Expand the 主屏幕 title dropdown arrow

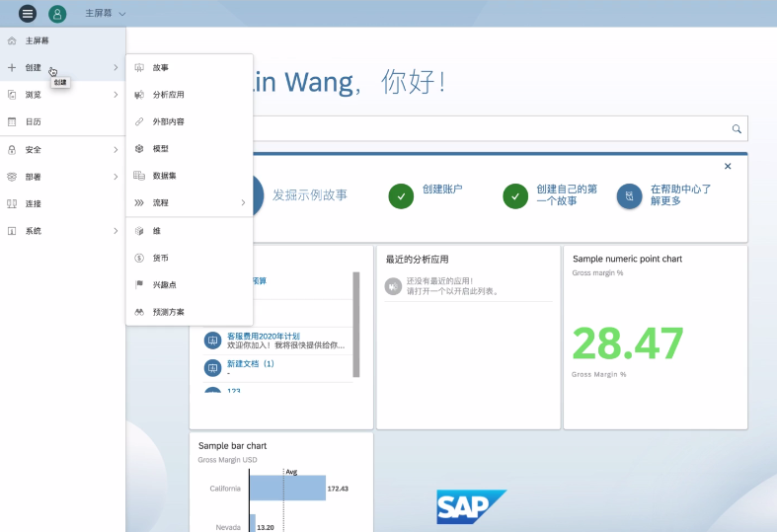tap(122, 14)
